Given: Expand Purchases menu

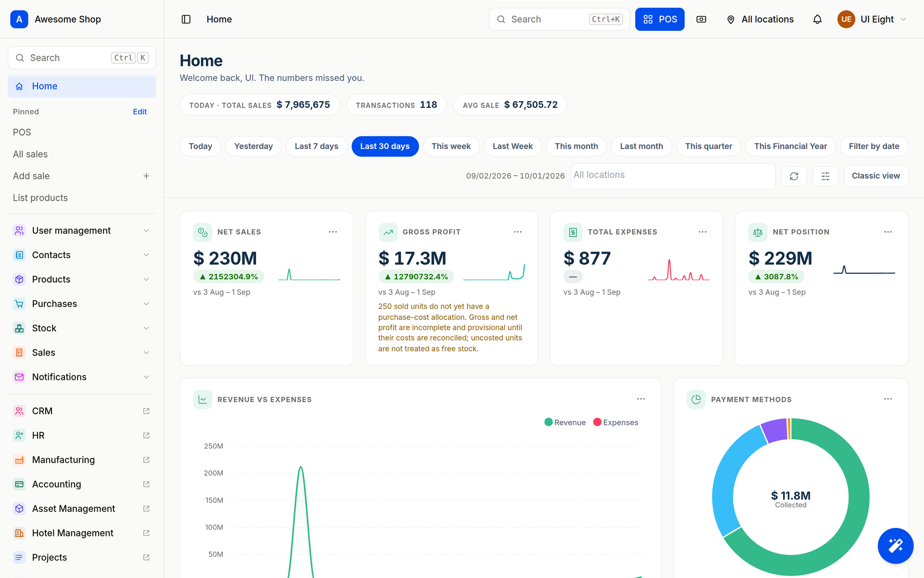Looking at the screenshot, I should pyautogui.click(x=82, y=304).
